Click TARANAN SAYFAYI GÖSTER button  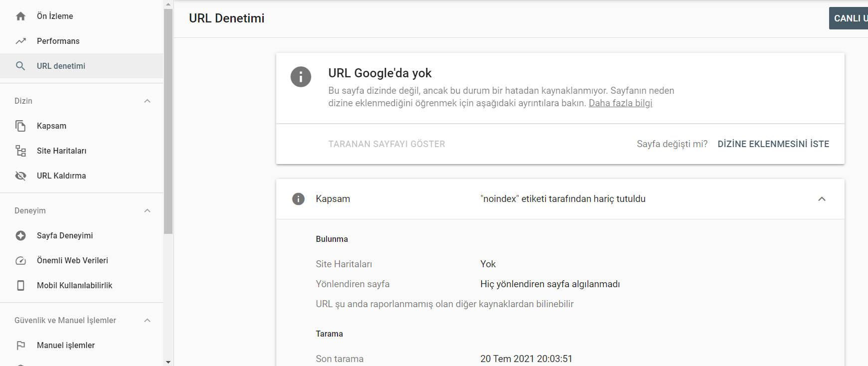click(386, 144)
